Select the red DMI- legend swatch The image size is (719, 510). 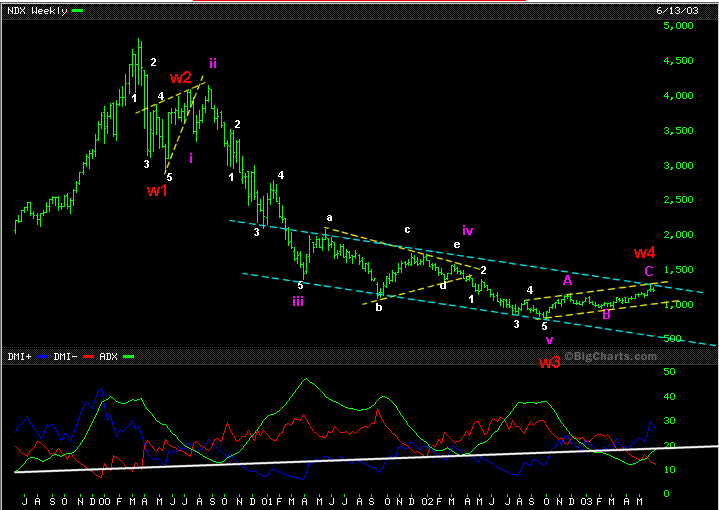tap(88, 356)
